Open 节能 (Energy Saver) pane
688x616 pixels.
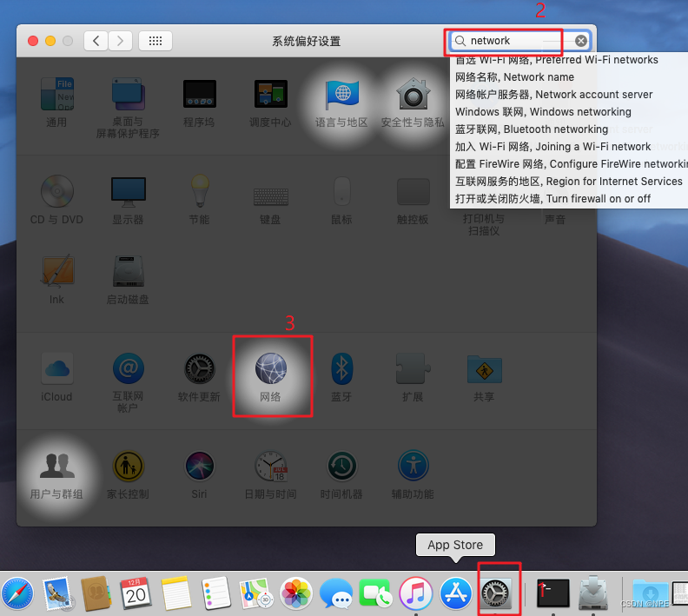tap(199, 200)
